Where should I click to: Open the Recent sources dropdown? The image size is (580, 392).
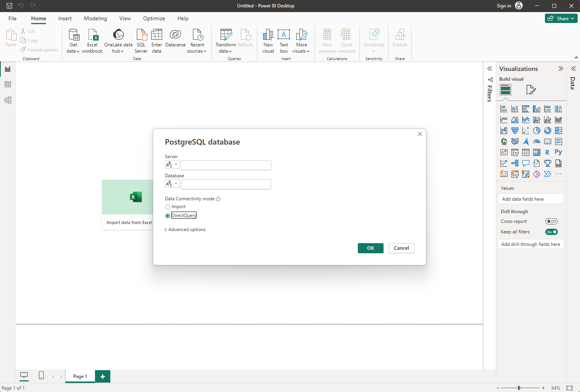[197, 41]
